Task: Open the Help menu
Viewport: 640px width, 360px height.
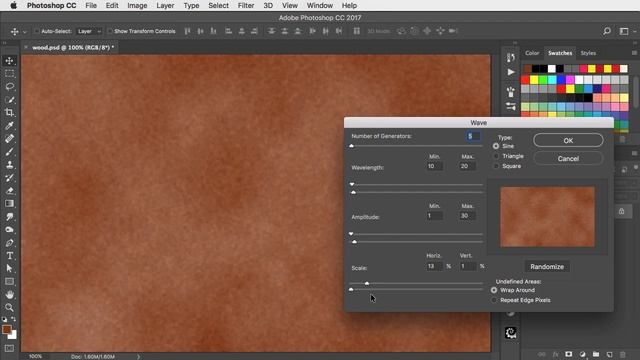Action: click(x=349, y=6)
